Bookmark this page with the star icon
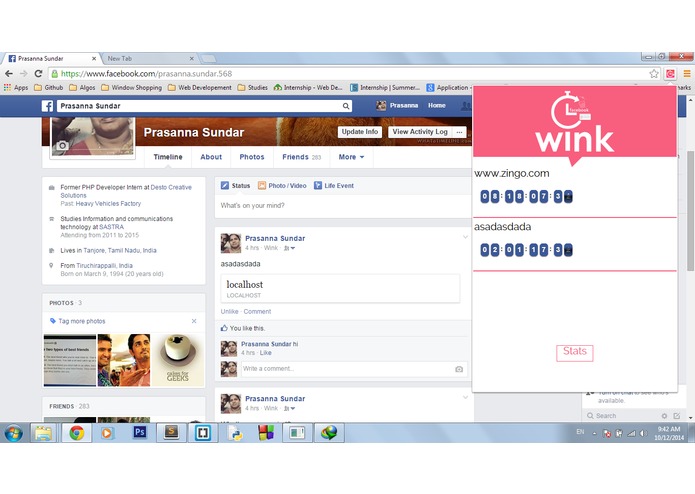The width and height of the screenshot is (695, 494). coord(654,74)
